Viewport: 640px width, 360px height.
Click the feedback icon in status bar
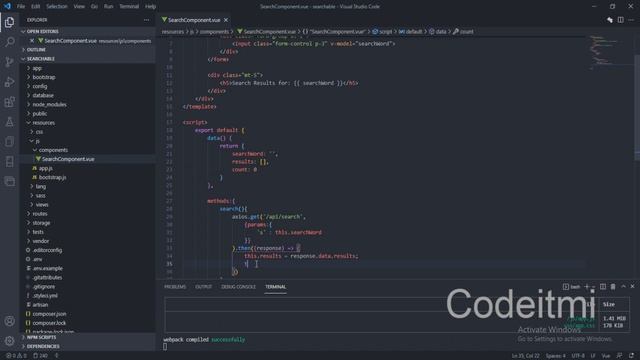pos(620,356)
